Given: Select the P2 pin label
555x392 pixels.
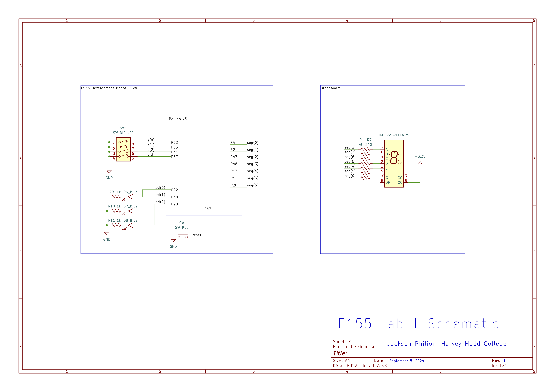Looking at the screenshot, I should pyautogui.click(x=233, y=150).
